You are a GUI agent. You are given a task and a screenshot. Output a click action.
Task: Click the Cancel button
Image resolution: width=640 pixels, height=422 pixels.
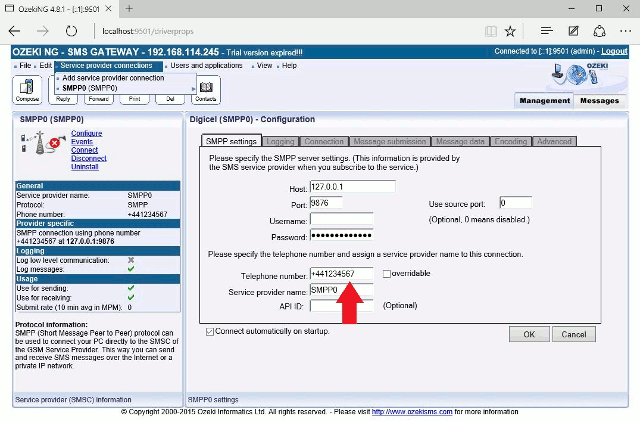573,335
